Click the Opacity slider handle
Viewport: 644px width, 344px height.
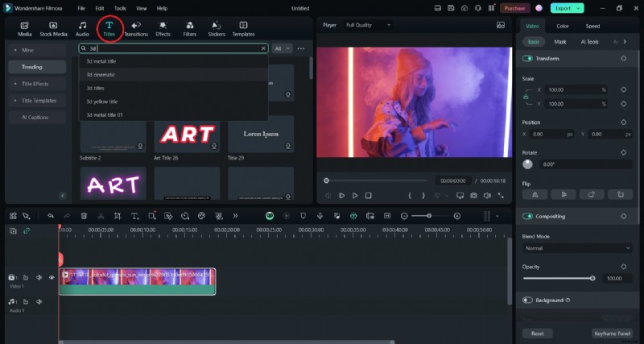(x=592, y=278)
